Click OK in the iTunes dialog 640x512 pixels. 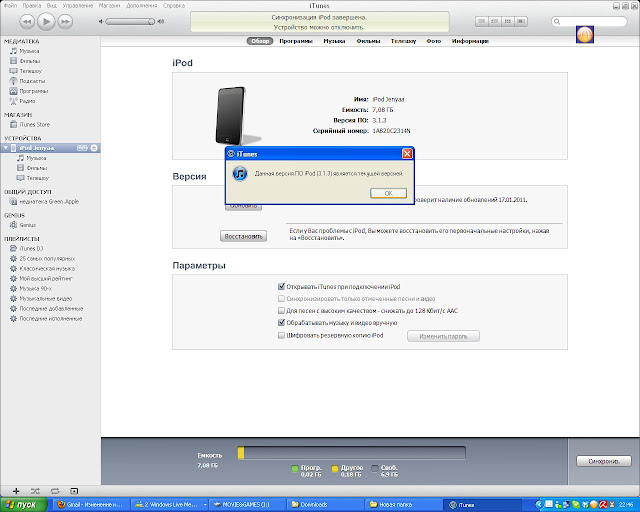click(x=388, y=193)
